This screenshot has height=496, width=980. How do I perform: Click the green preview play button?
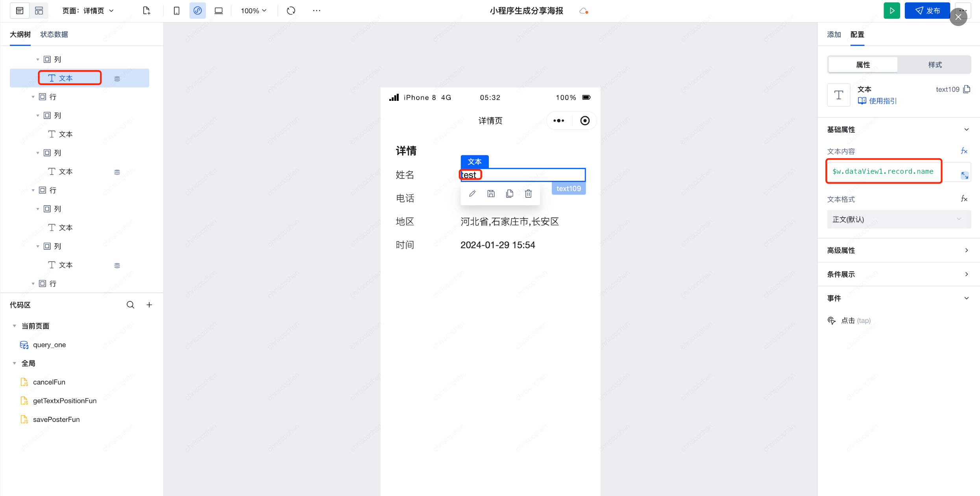(x=891, y=11)
